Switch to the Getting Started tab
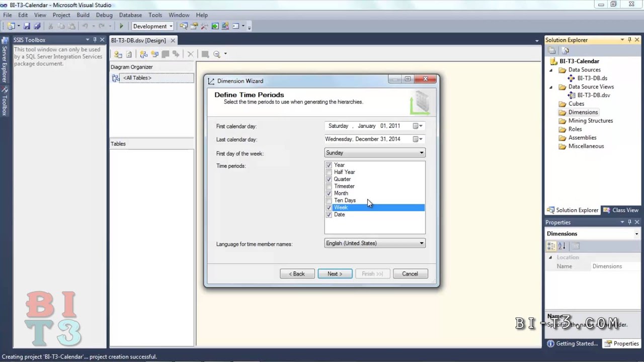The image size is (644, 362). tap(573, 344)
